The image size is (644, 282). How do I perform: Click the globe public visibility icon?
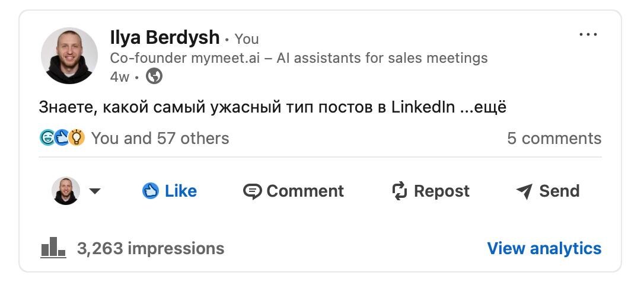(154, 76)
